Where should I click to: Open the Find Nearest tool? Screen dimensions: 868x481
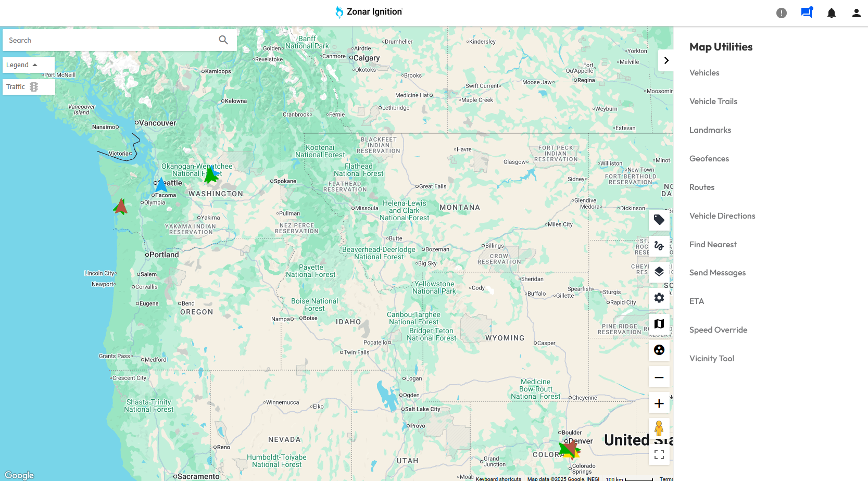713,244
